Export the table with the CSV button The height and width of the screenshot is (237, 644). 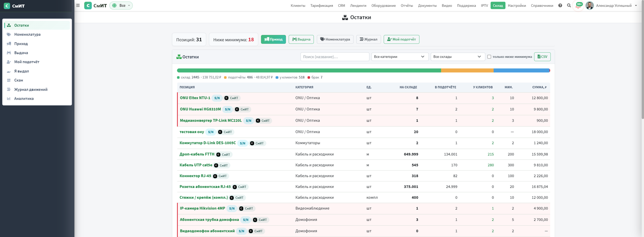point(542,57)
